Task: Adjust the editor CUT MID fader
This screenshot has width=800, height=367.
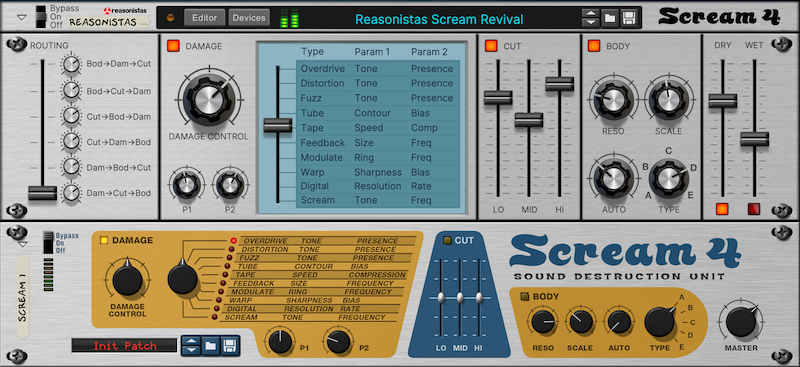Action: 529,119
